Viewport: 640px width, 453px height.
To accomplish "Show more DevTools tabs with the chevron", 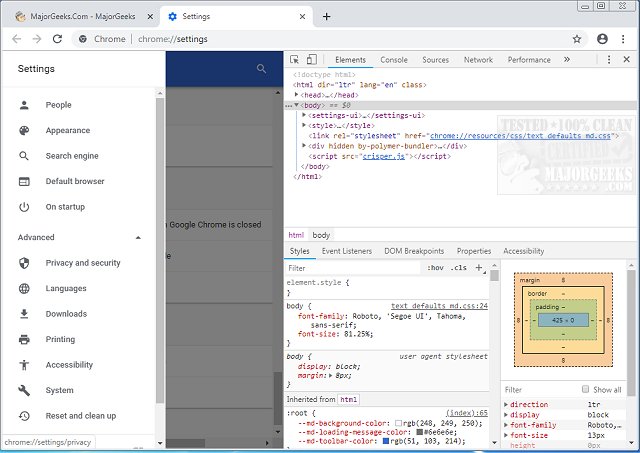I will (x=568, y=60).
